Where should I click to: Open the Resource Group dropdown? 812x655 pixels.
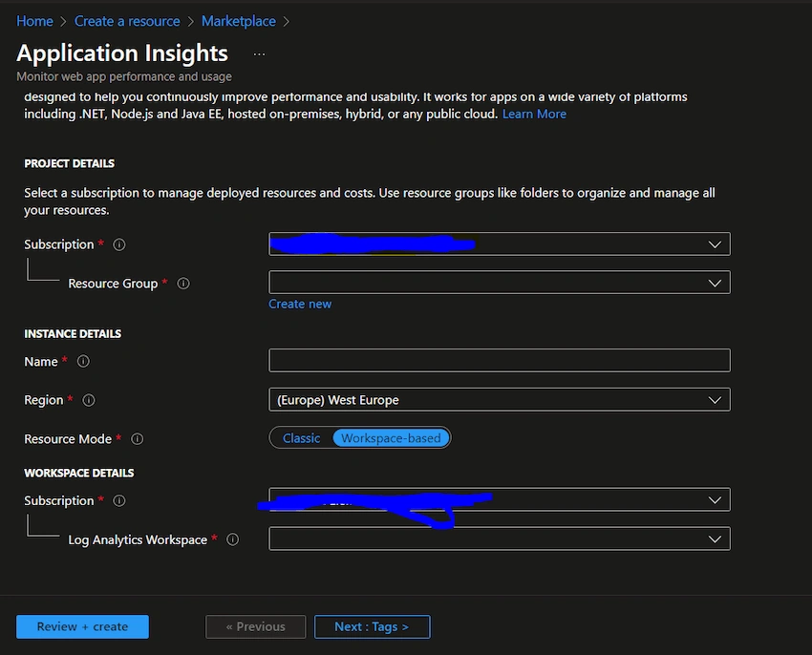click(x=500, y=283)
